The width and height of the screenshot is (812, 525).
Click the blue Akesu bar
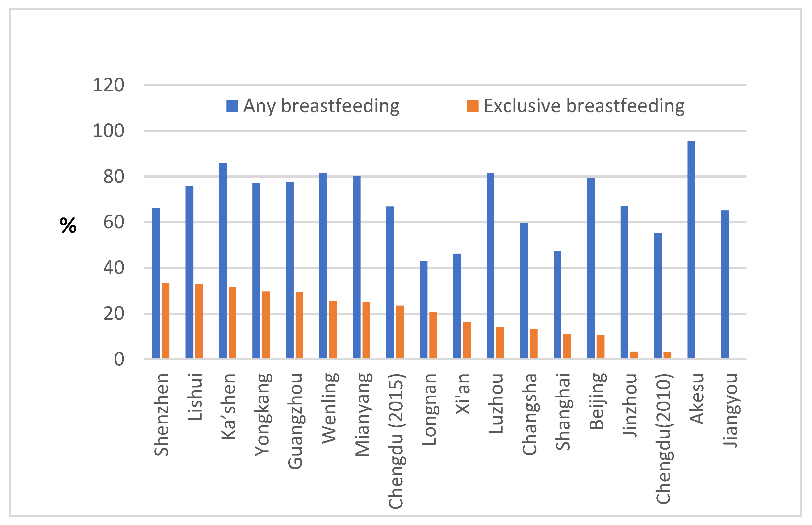click(691, 250)
